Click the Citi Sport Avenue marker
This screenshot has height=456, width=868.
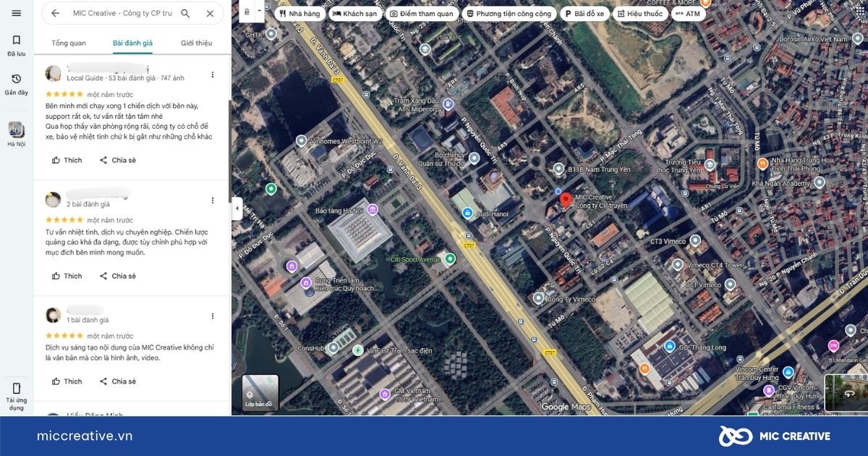click(x=450, y=258)
